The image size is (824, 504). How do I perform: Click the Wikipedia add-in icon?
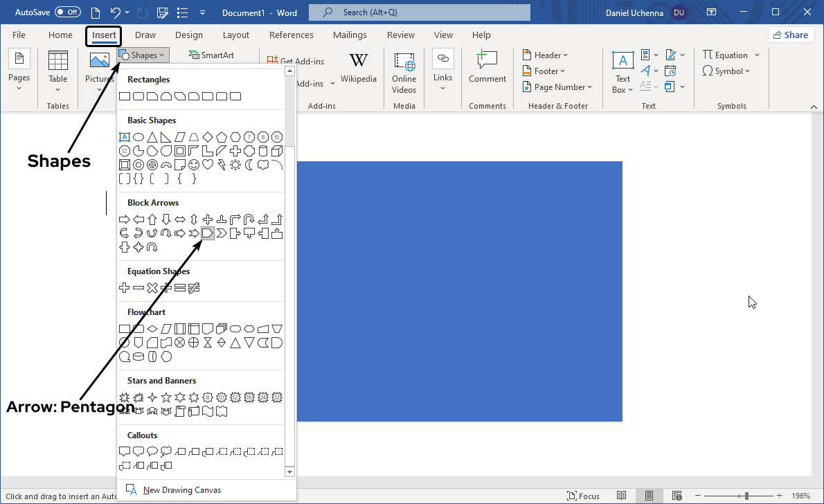point(358,68)
